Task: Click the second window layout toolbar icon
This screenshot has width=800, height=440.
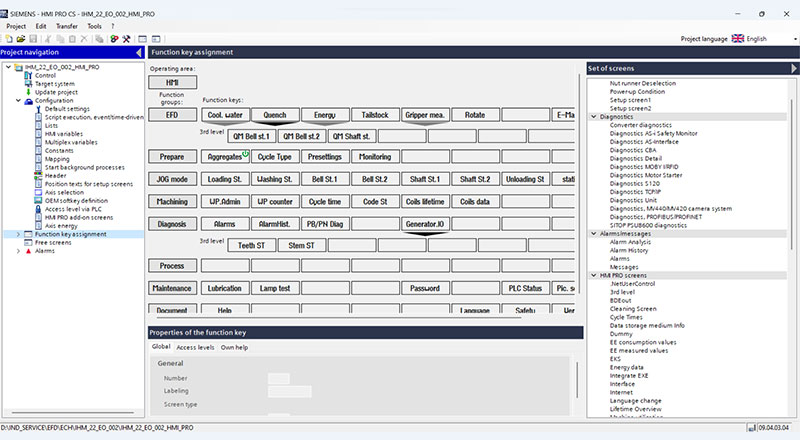Action: pos(156,39)
